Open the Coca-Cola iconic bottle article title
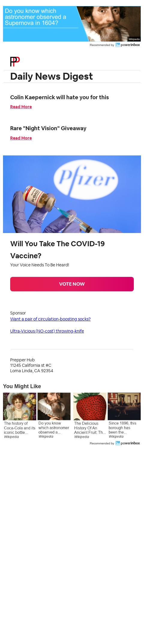Screen dimensions: 144x644 (19, 428)
